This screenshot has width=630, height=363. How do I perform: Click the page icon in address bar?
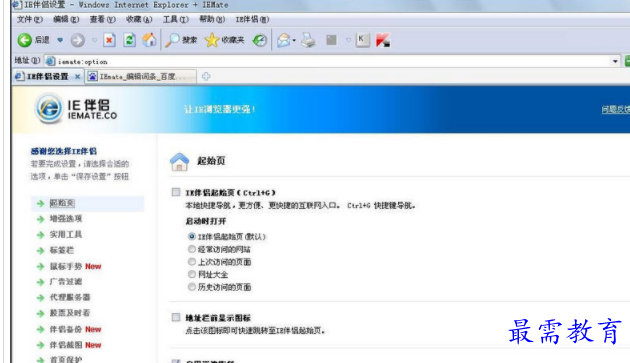pos(50,61)
